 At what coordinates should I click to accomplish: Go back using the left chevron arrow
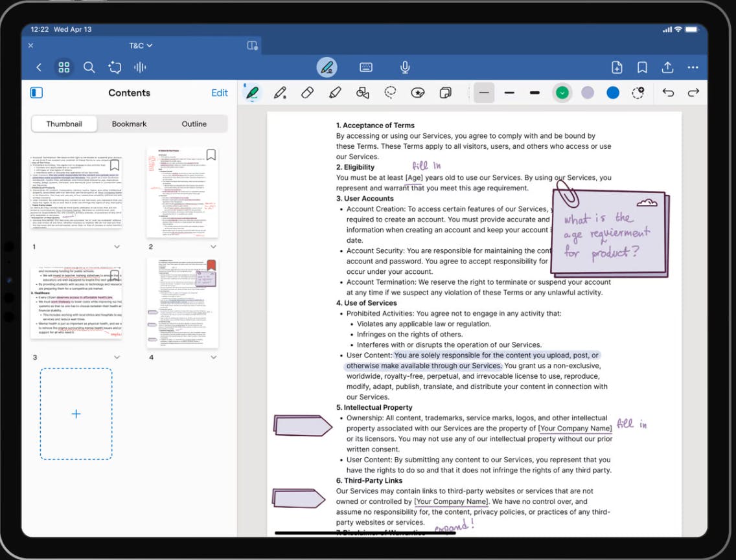39,67
